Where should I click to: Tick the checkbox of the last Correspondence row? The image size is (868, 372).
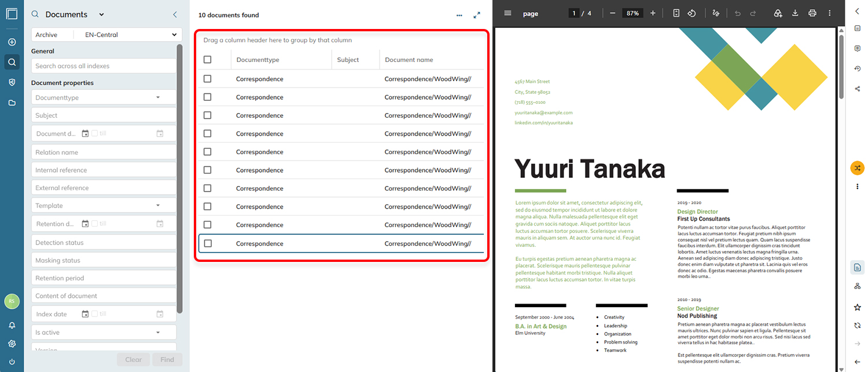208,243
